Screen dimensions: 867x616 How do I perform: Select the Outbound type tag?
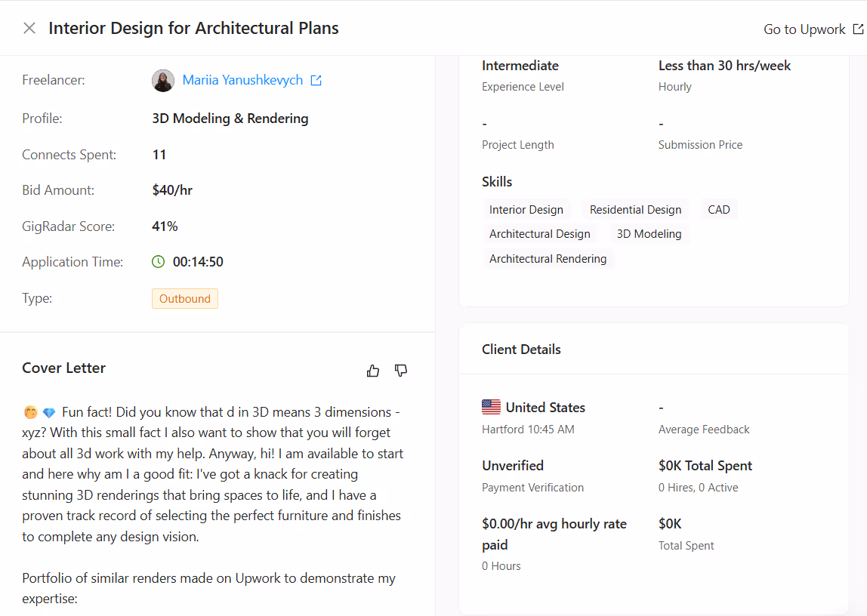click(x=185, y=299)
